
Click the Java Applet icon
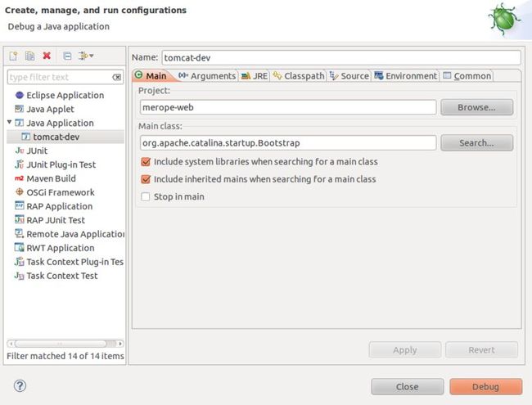click(x=20, y=109)
